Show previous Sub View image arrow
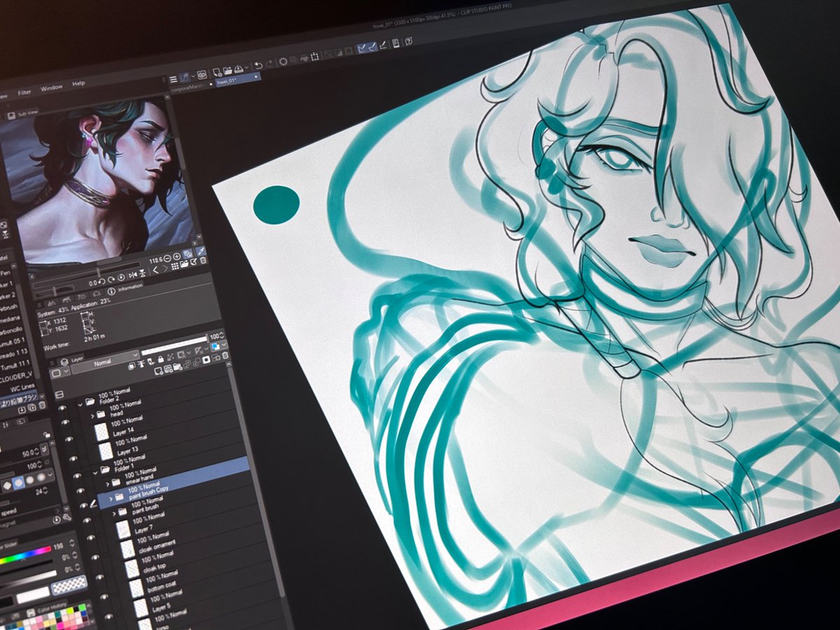Screen dimensions: 840x630 tap(155, 269)
